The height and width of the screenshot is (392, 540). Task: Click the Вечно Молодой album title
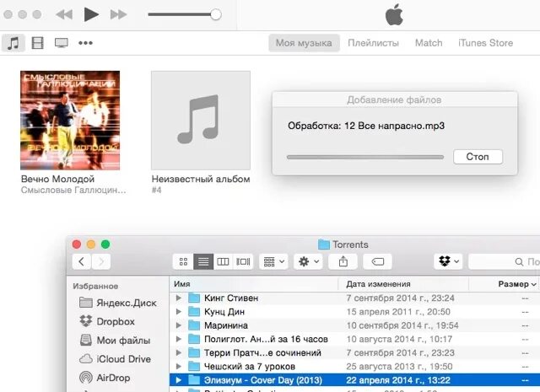point(57,179)
